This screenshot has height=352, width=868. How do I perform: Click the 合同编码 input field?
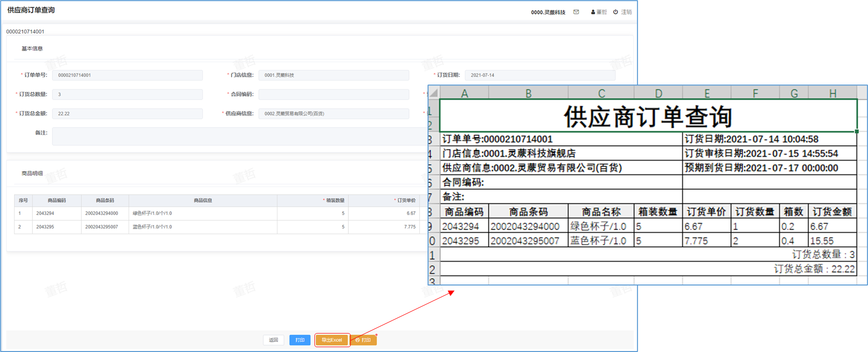(333, 94)
